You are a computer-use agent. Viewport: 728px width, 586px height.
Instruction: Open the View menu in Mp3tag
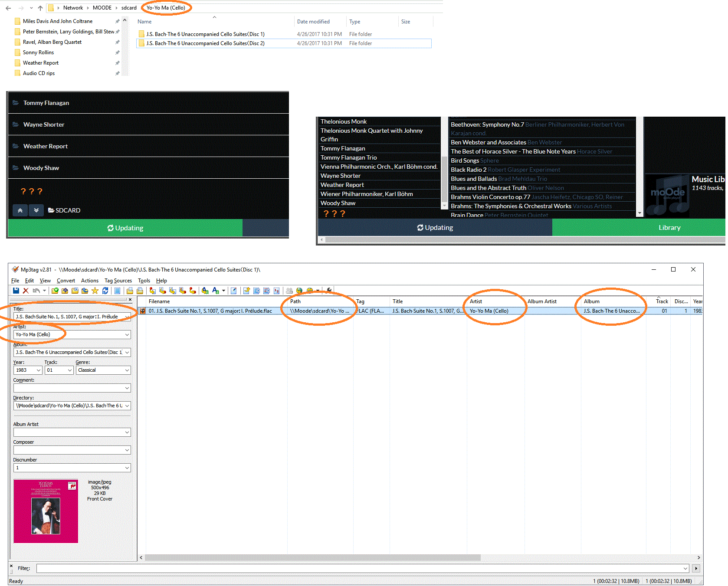coord(45,281)
